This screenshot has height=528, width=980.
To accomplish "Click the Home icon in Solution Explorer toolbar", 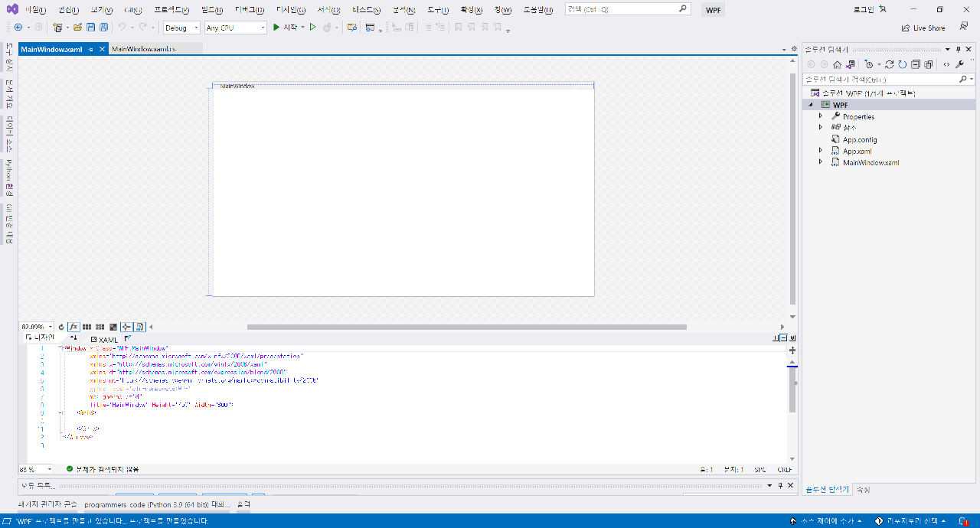I will pos(838,64).
